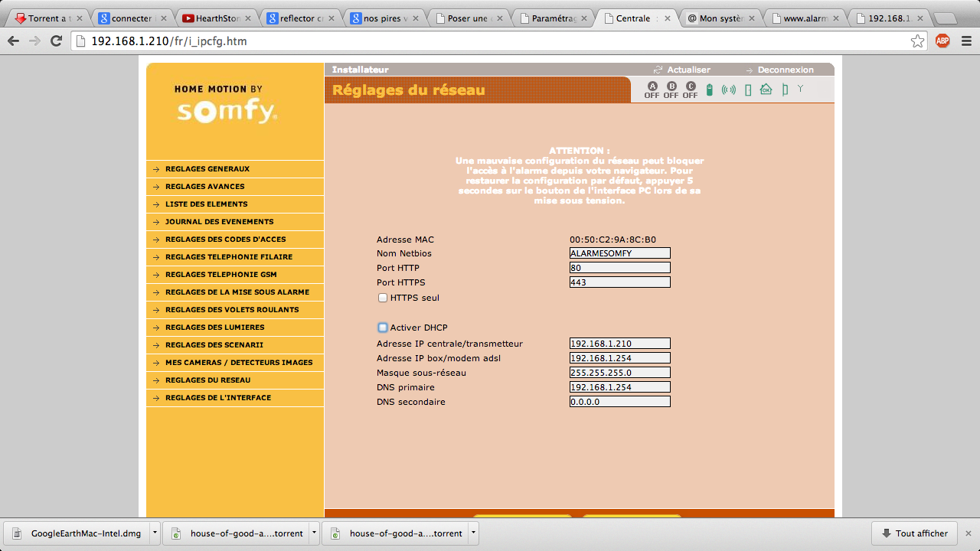Log out using the Deconnexion link
Screen dimensions: 980x551
pyautogui.click(x=785, y=70)
